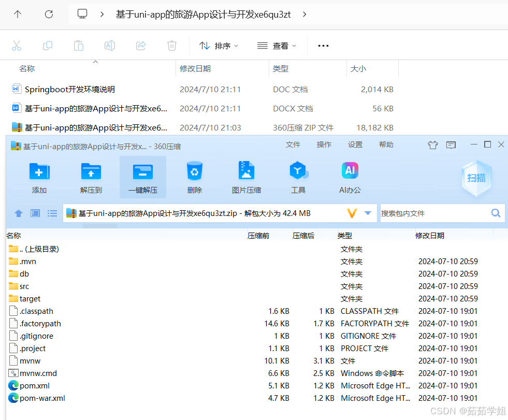
Task: Open the 帮助 (Help) menu
Action: tap(386, 145)
